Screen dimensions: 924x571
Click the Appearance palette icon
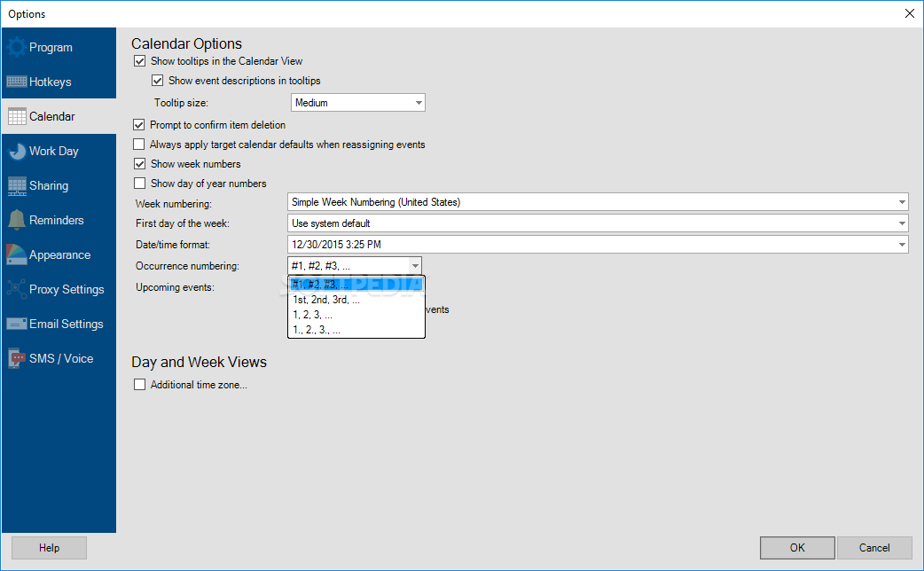(17, 254)
